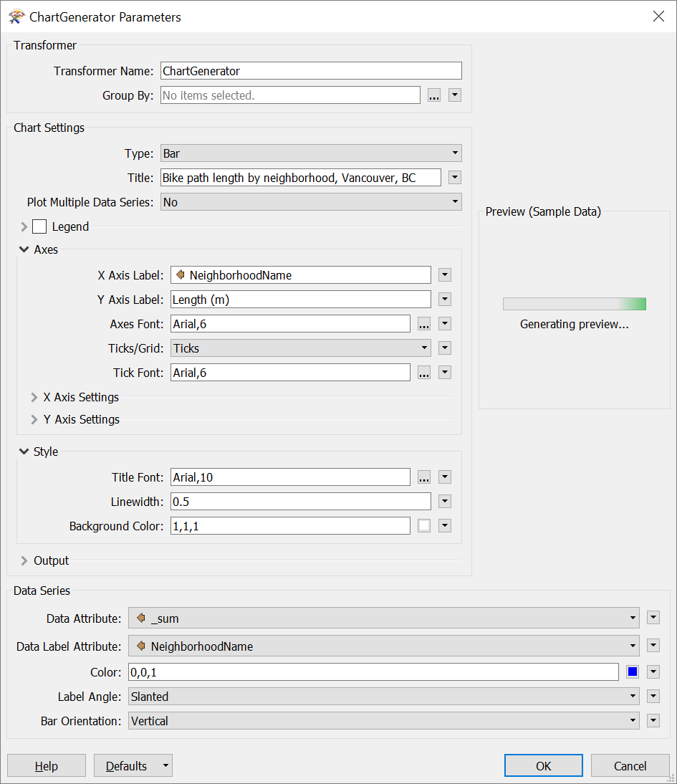Open Group By attribute picker ellipsis button

(434, 95)
